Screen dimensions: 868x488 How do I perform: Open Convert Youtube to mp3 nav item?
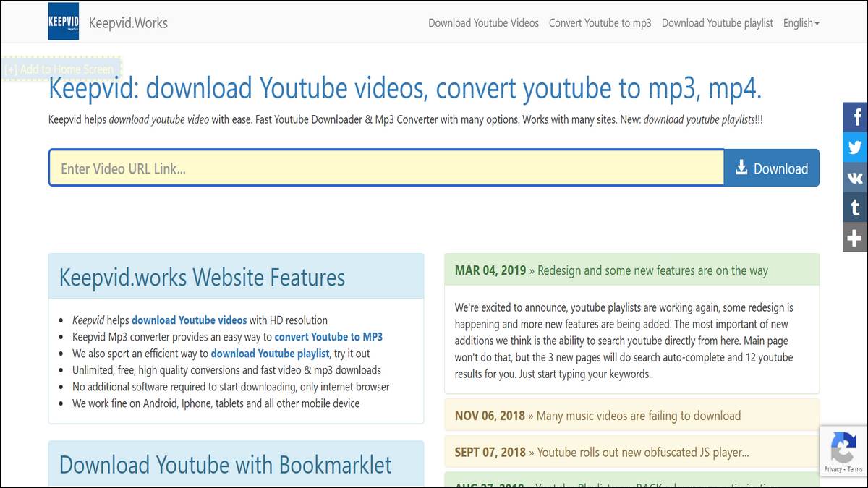[x=600, y=23]
